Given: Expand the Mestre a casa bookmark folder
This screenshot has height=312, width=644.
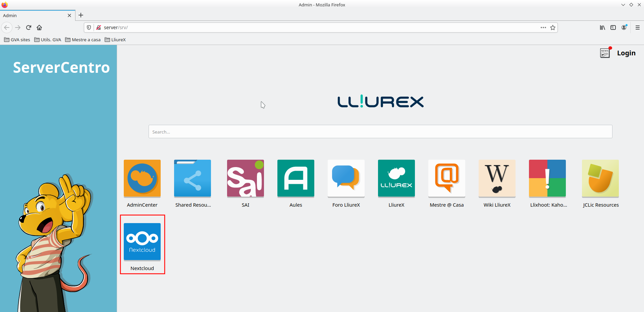Looking at the screenshot, I should 83,40.
